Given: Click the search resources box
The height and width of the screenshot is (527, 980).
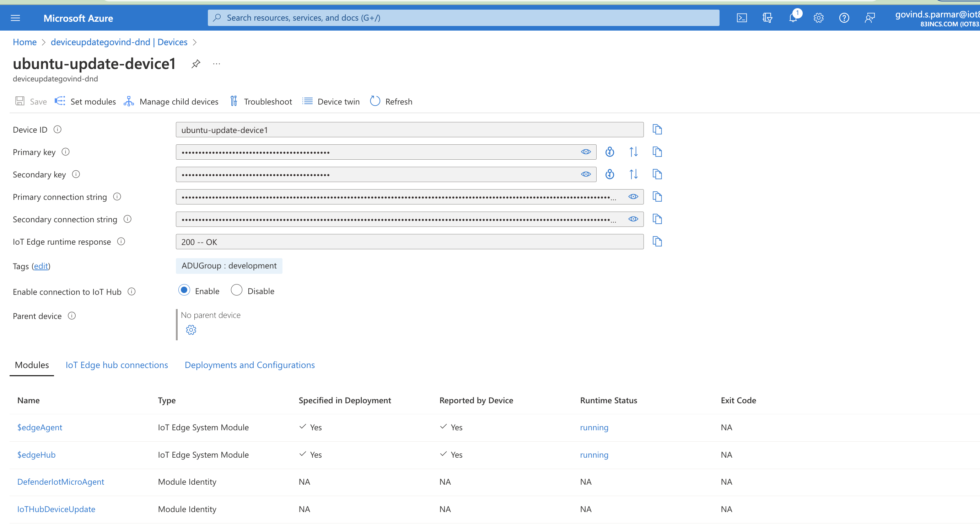Looking at the screenshot, I should [463, 17].
